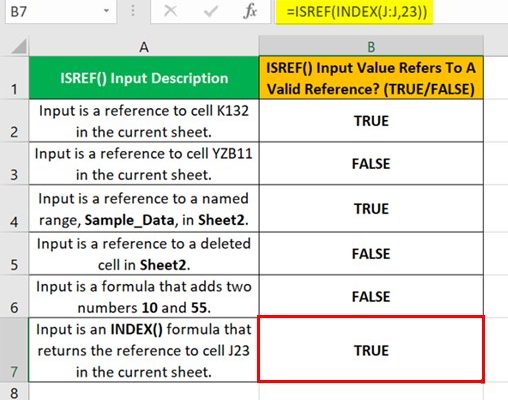Click the Select All corner triangle
This screenshot has height=400, width=508.
pos(18,47)
